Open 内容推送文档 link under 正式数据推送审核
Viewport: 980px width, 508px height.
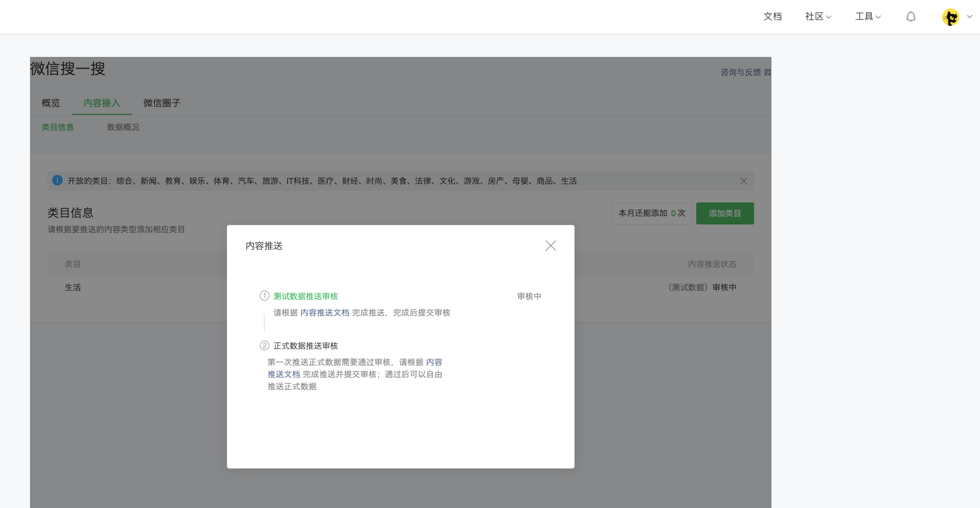coord(284,374)
